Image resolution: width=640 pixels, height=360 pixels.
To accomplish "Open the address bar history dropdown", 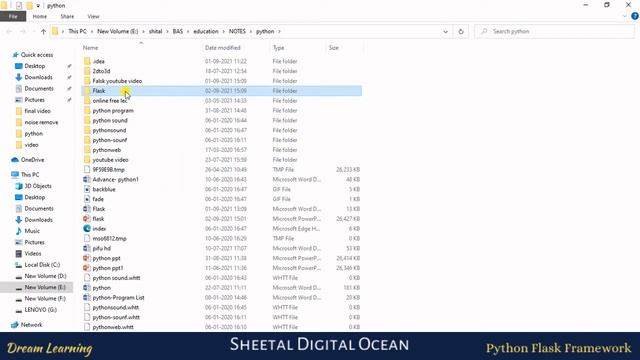I will coord(445,31).
